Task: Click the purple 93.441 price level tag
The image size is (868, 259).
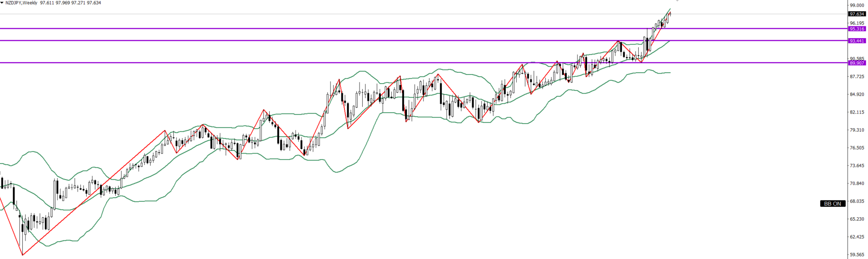Action: pos(857,41)
